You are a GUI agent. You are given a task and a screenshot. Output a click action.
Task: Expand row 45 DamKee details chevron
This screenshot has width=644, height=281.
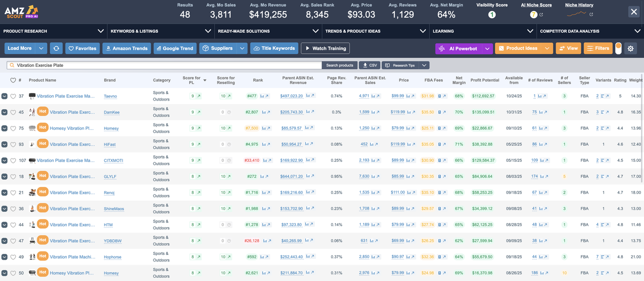tap(4, 112)
